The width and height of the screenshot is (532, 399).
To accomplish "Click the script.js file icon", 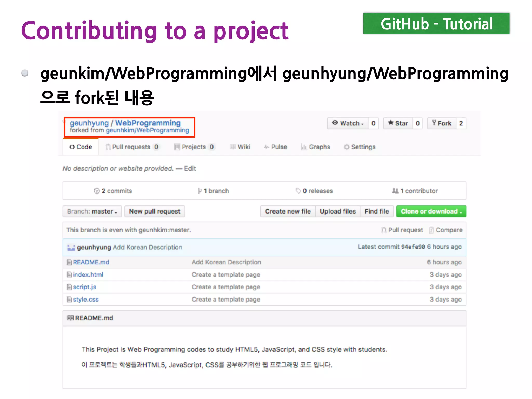I will (x=69, y=287).
